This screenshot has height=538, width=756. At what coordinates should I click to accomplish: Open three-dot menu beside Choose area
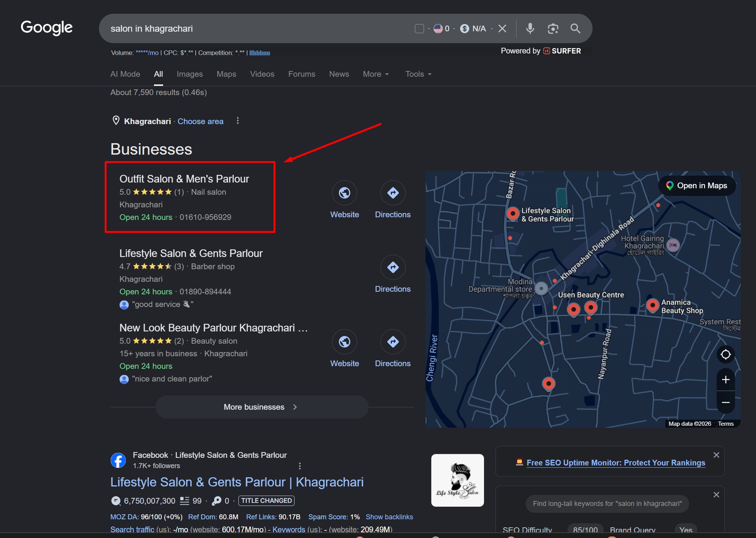coord(238,121)
